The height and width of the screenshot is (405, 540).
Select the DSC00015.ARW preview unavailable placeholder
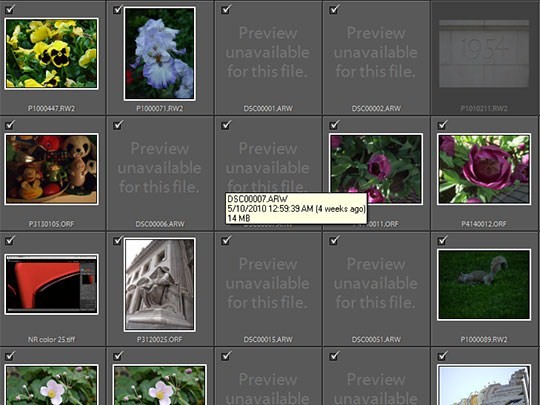click(268, 283)
